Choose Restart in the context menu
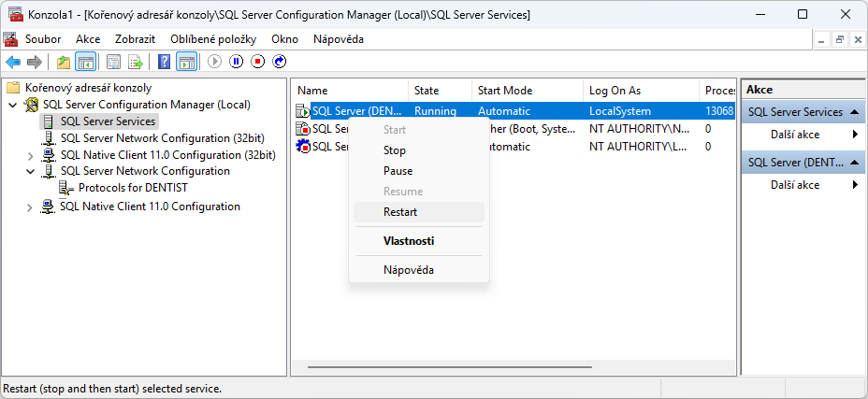Viewport: 868px width, 399px height. 419,212
